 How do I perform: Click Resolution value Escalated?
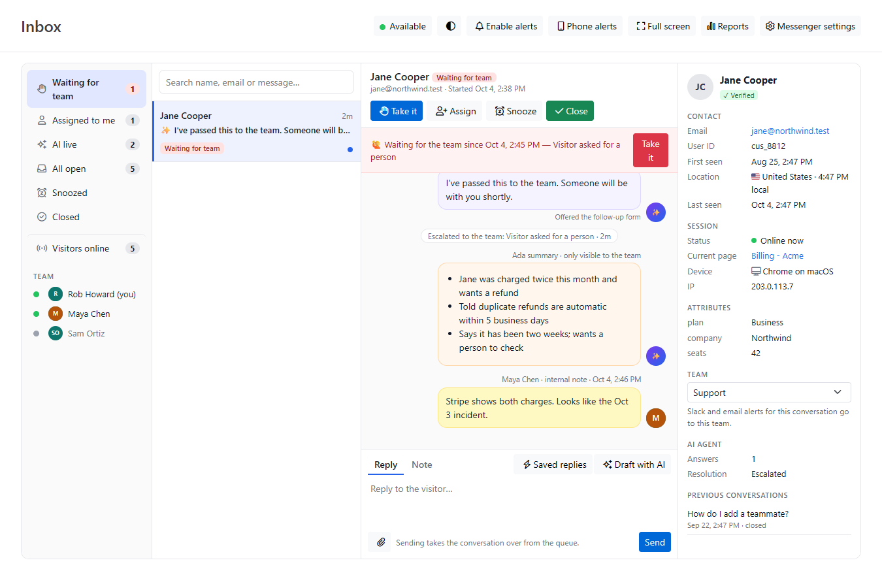click(769, 474)
